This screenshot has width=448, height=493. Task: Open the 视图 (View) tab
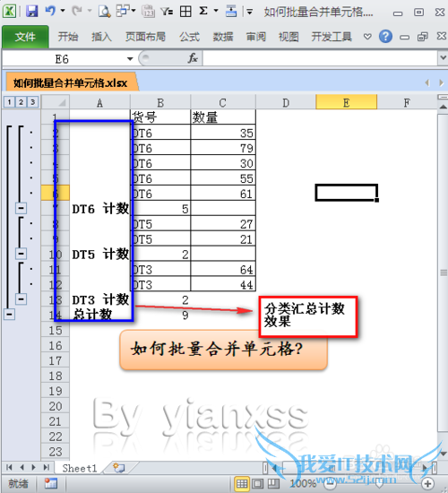coord(289,37)
